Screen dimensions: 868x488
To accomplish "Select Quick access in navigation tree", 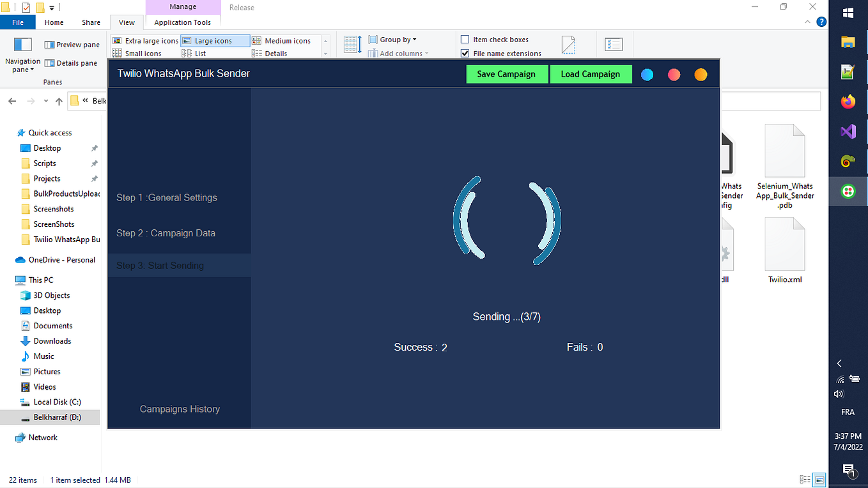I will pyautogui.click(x=43, y=133).
